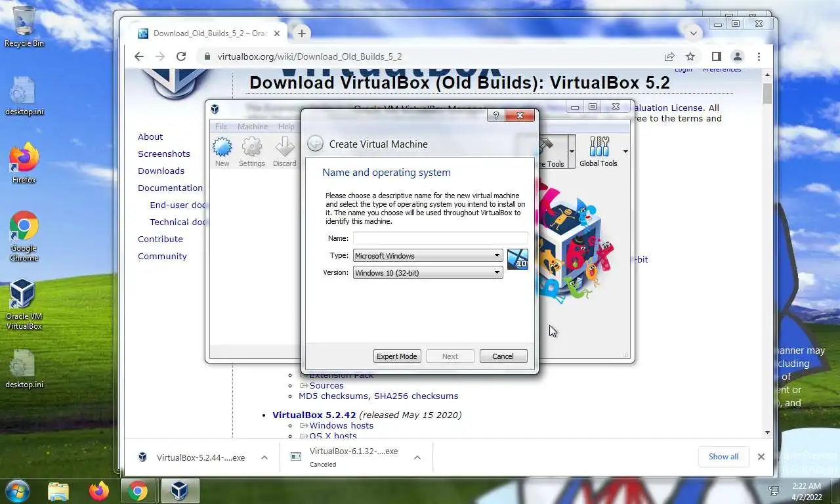Open the About link in sidebar
The height and width of the screenshot is (504, 840).
tap(150, 136)
